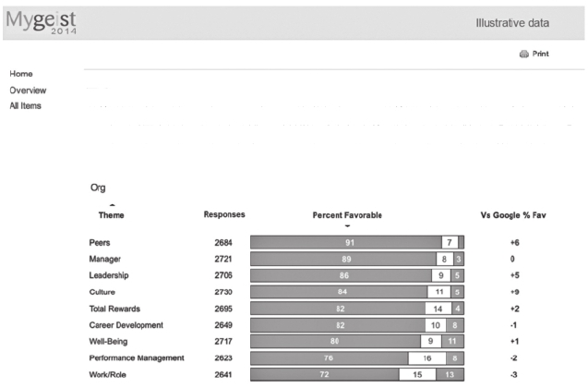Click the Performance Management theme
Screen dimensions: 588x388
136,358
